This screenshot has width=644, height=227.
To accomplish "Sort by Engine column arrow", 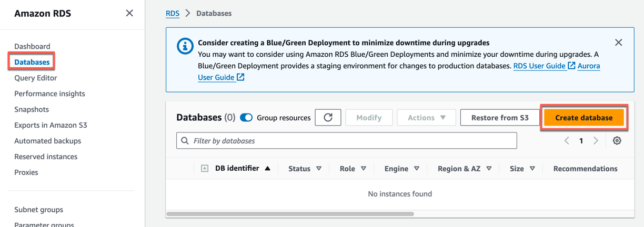I will click(x=416, y=169).
